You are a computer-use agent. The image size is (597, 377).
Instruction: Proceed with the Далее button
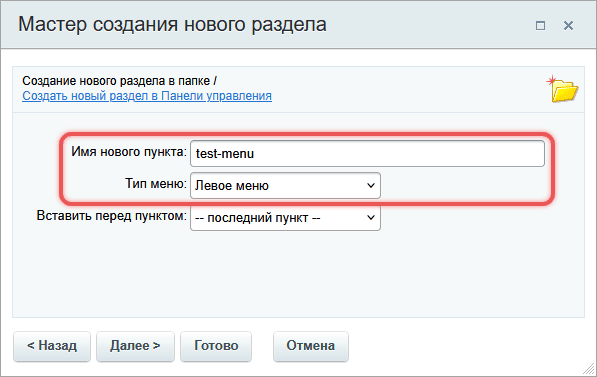coord(135,346)
